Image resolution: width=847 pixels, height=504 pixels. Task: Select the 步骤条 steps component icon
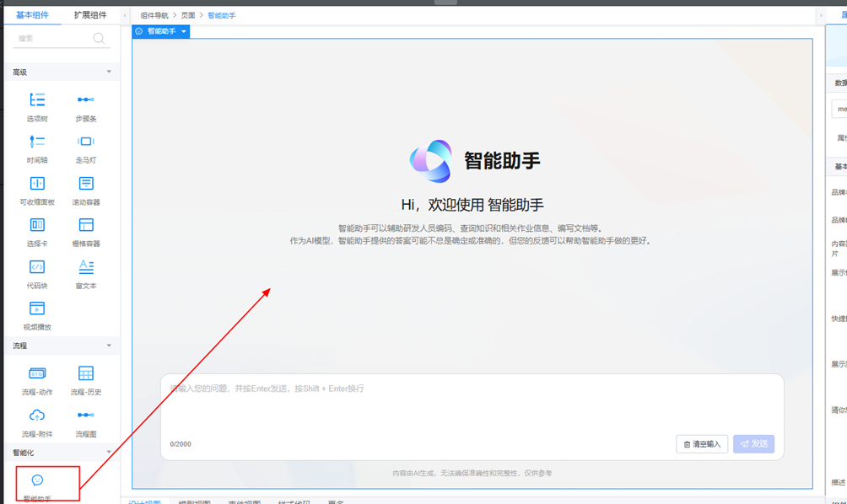pyautogui.click(x=85, y=100)
